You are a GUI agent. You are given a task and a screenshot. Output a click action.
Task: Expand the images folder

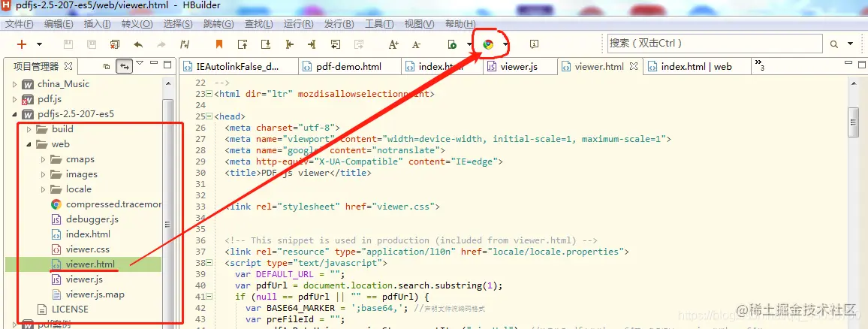44,174
